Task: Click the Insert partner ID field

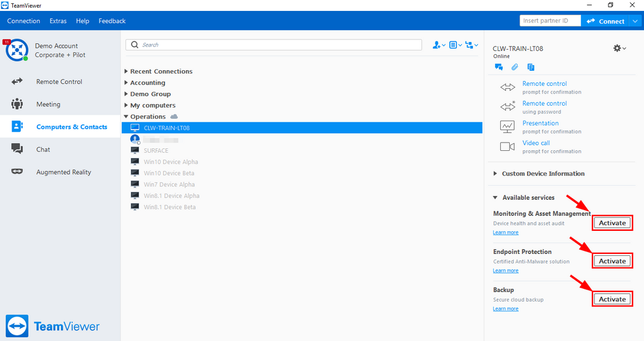Action: (550, 21)
